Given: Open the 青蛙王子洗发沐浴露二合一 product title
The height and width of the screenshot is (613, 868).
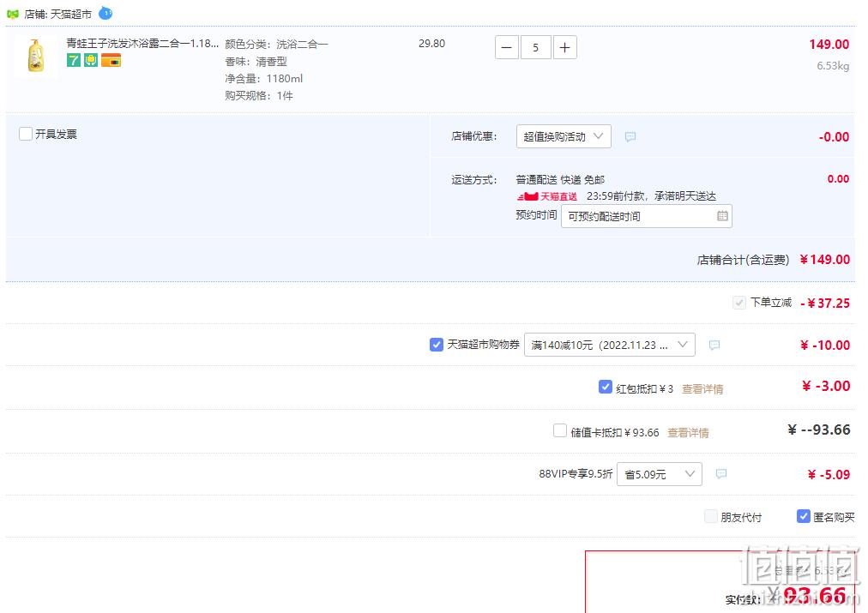Looking at the screenshot, I should [x=143, y=43].
